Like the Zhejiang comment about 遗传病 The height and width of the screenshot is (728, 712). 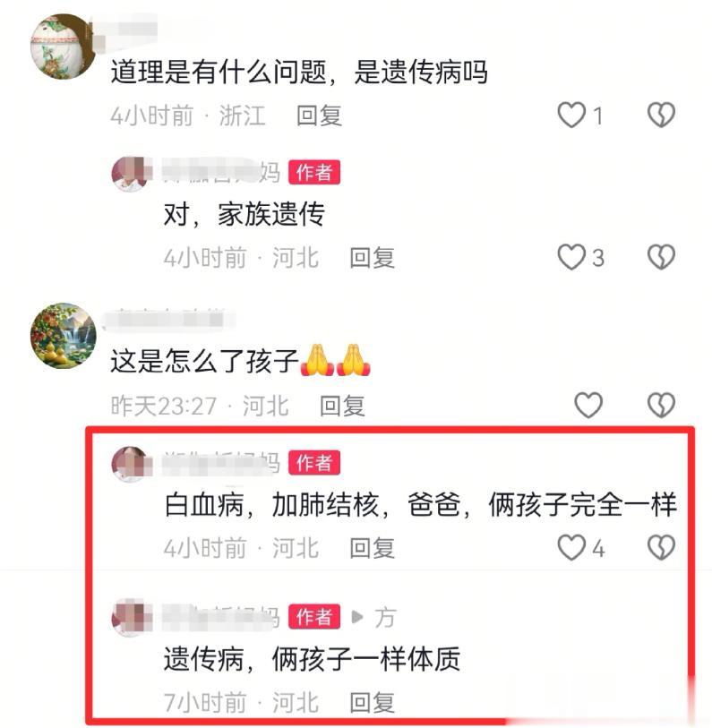571,116
